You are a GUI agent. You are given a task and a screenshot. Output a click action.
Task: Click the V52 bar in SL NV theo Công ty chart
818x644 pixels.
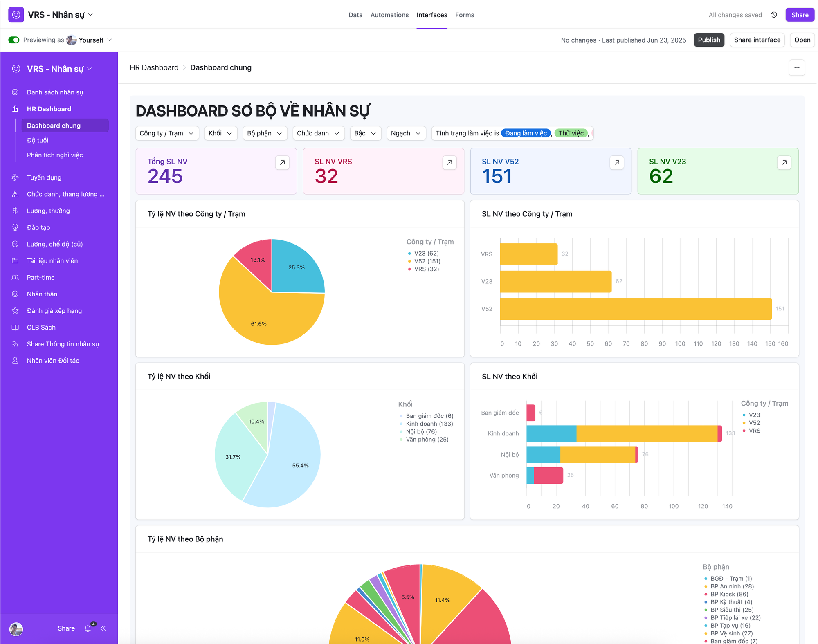636,309
